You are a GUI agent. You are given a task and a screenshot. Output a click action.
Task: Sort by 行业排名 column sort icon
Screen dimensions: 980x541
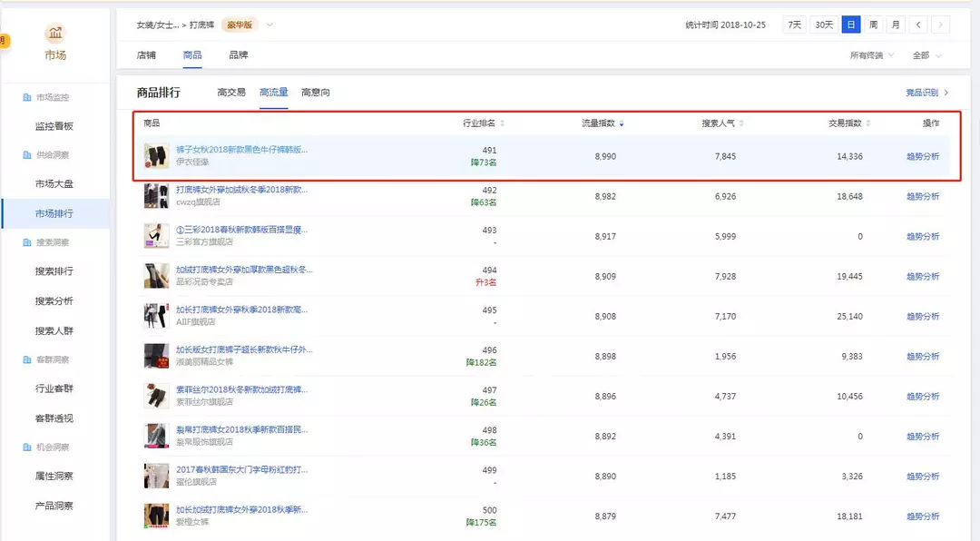click(503, 123)
